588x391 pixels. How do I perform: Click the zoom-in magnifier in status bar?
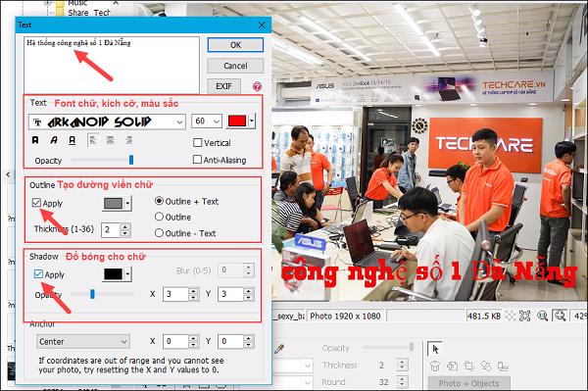point(560,316)
